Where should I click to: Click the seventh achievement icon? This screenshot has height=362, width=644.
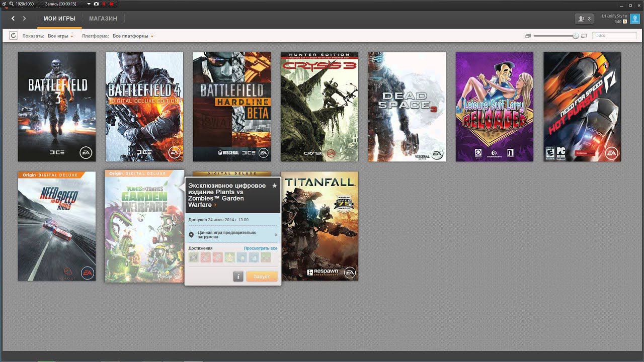(x=266, y=257)
